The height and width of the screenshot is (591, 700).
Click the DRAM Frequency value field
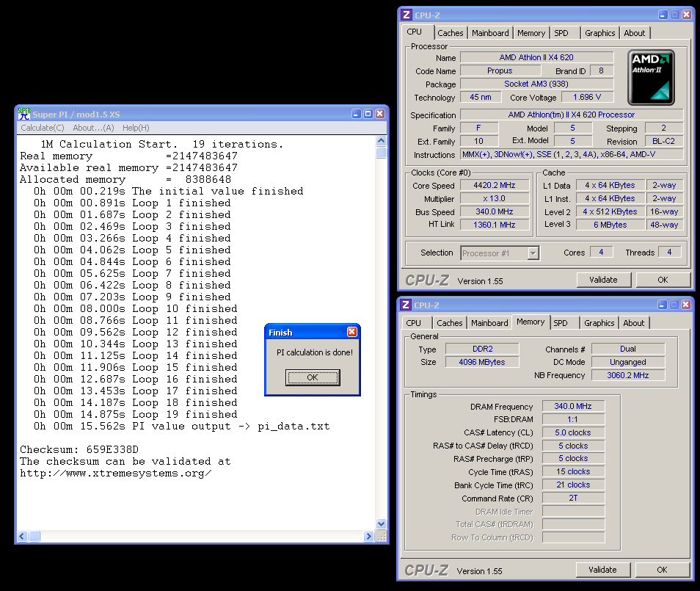(x=573, y=406)
